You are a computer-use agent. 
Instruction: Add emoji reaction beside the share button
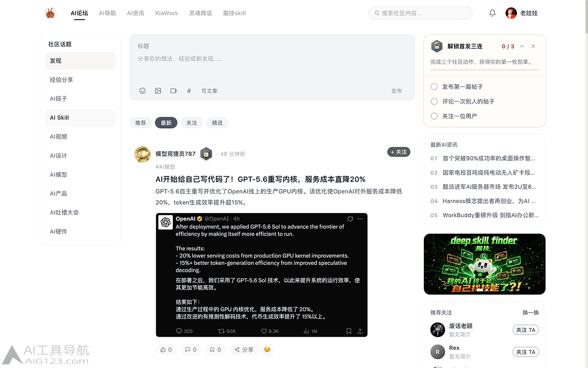pos(267,349)
